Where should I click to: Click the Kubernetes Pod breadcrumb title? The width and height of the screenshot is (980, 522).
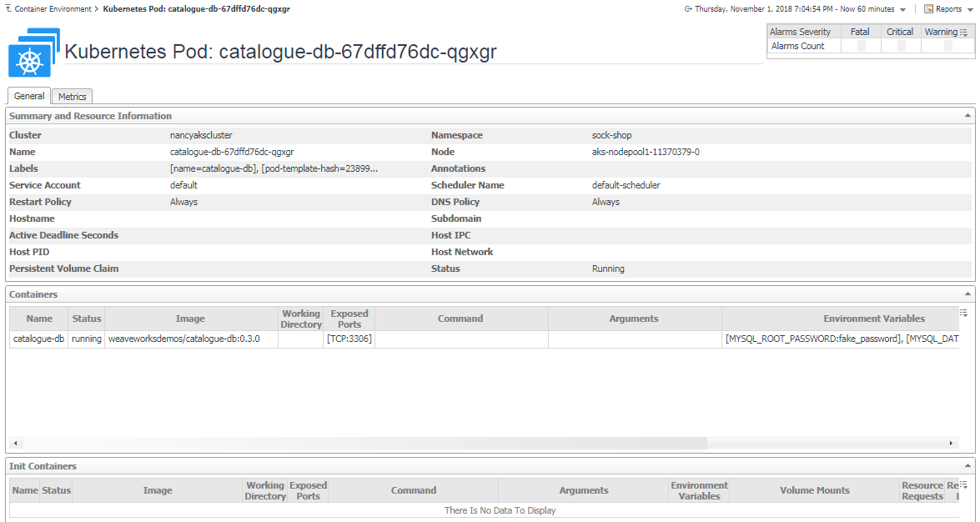pyautogui.click(x=196, y=8)
